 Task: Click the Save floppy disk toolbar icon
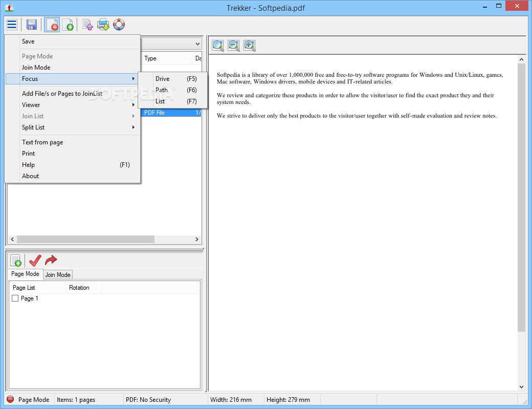[32, 25]
